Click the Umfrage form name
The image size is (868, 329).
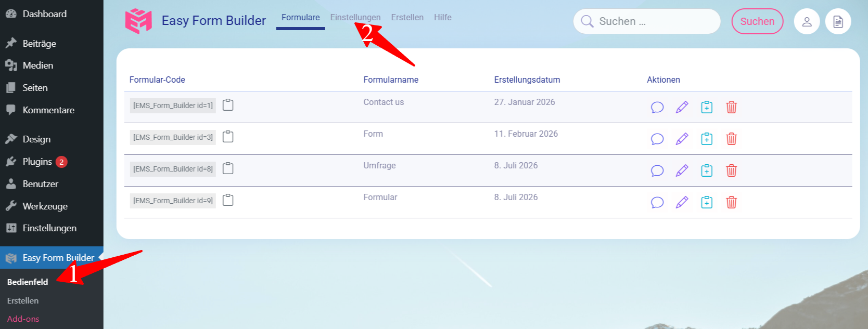coord(379,166)
